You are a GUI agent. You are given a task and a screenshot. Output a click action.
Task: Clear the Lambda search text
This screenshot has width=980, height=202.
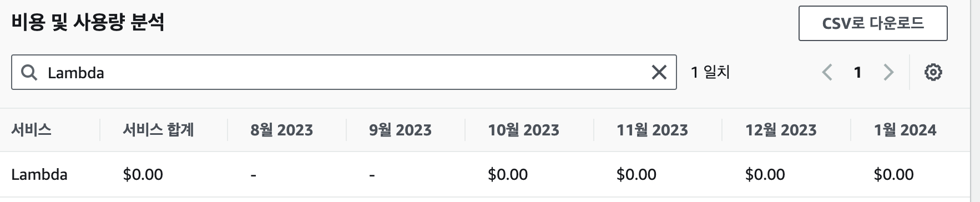659,72
